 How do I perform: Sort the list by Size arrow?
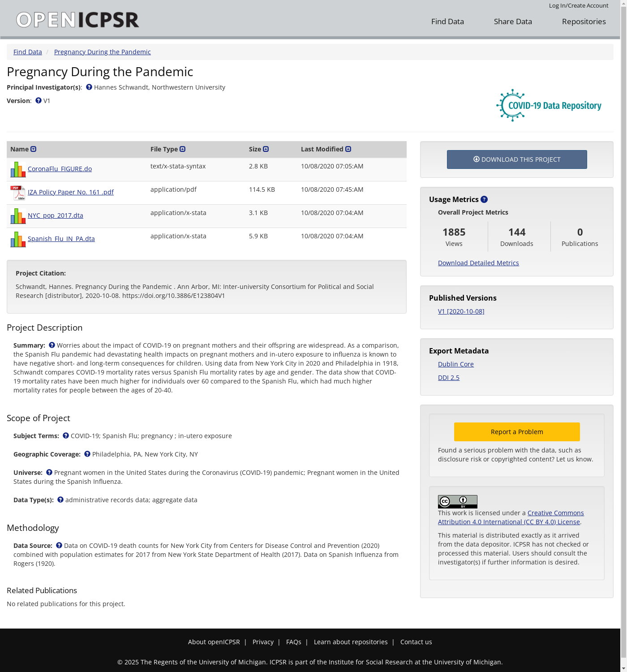(266, 149)
